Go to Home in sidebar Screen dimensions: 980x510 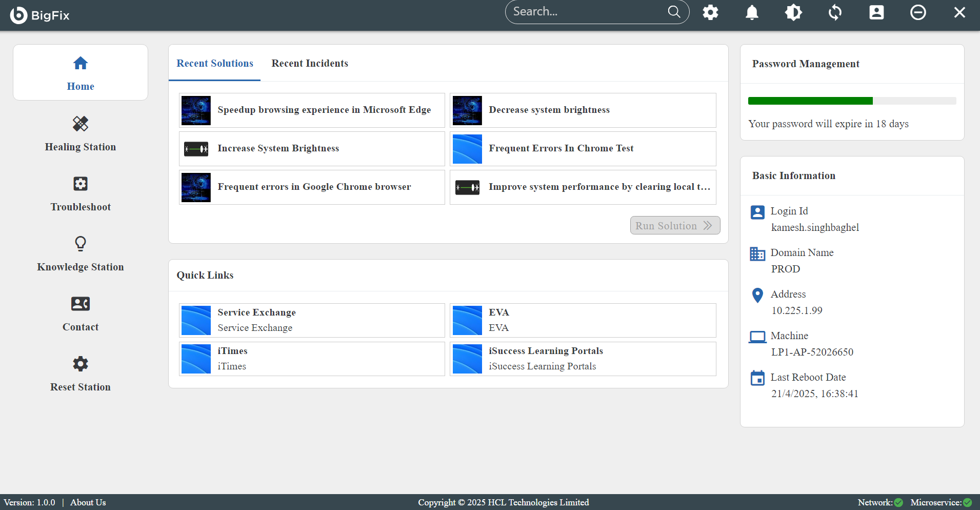click(81, 72)
